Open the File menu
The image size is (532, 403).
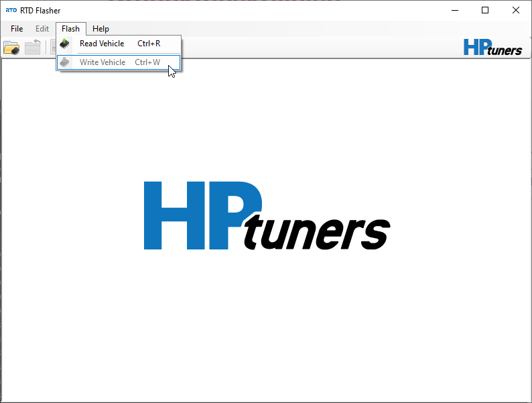(x=17, y=29)
